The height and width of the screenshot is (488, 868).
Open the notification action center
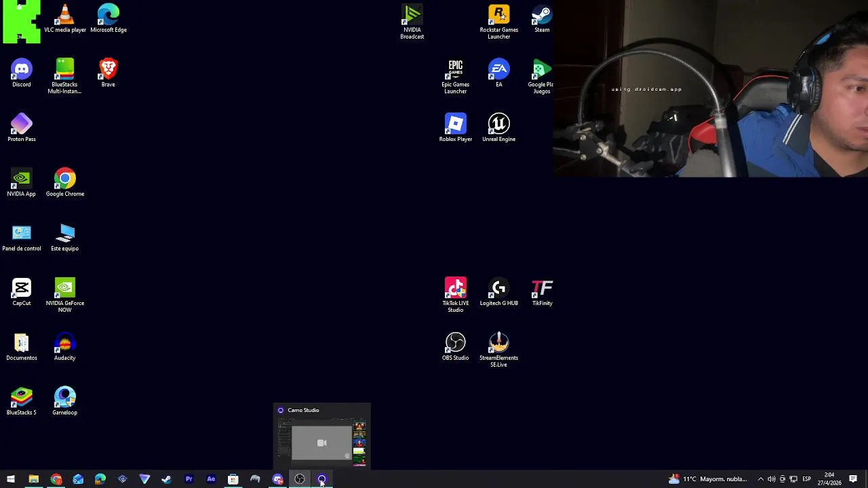pyautogui.click(x=853, y=479)
